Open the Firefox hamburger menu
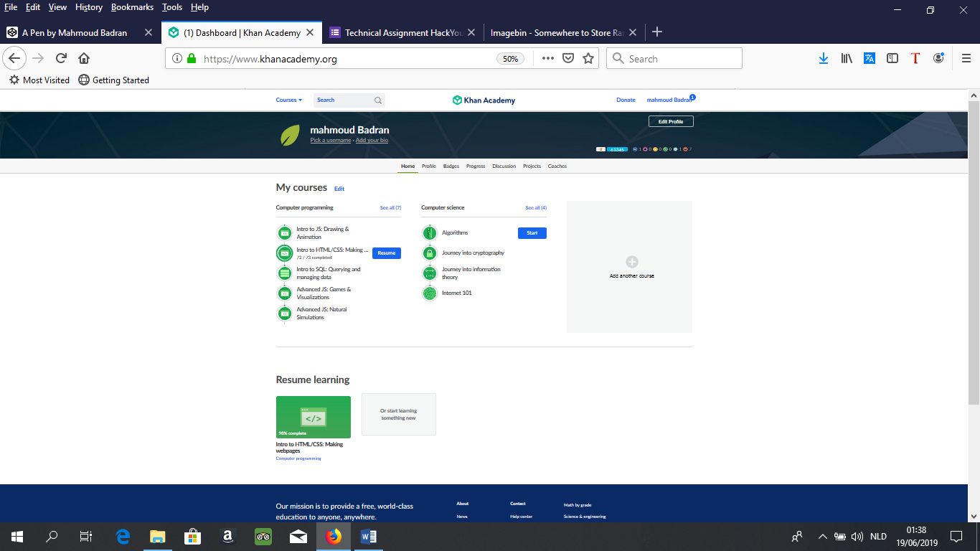The width and height of the screenshot is (980, 551). point(966,59)
